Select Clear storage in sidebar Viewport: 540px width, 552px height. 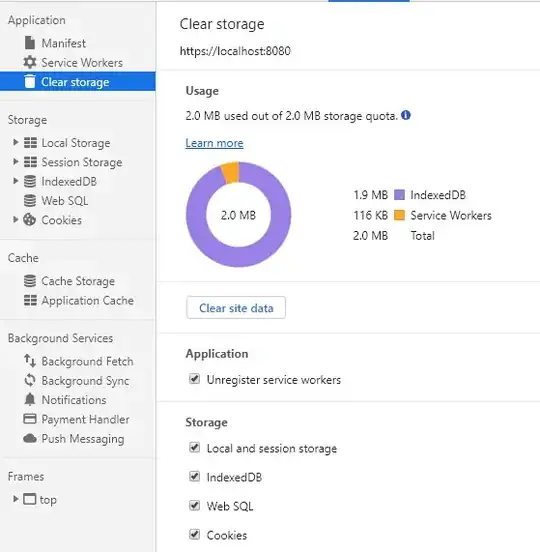(x=77, y=81)
